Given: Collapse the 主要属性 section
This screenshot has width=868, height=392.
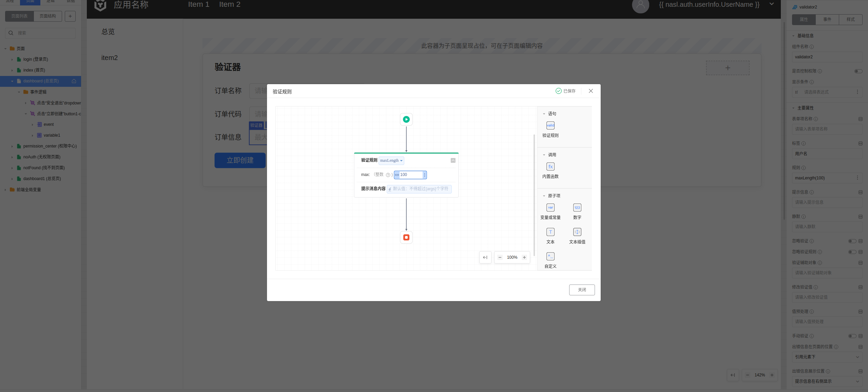Looking at the screenshot, I should coord(793,108).
